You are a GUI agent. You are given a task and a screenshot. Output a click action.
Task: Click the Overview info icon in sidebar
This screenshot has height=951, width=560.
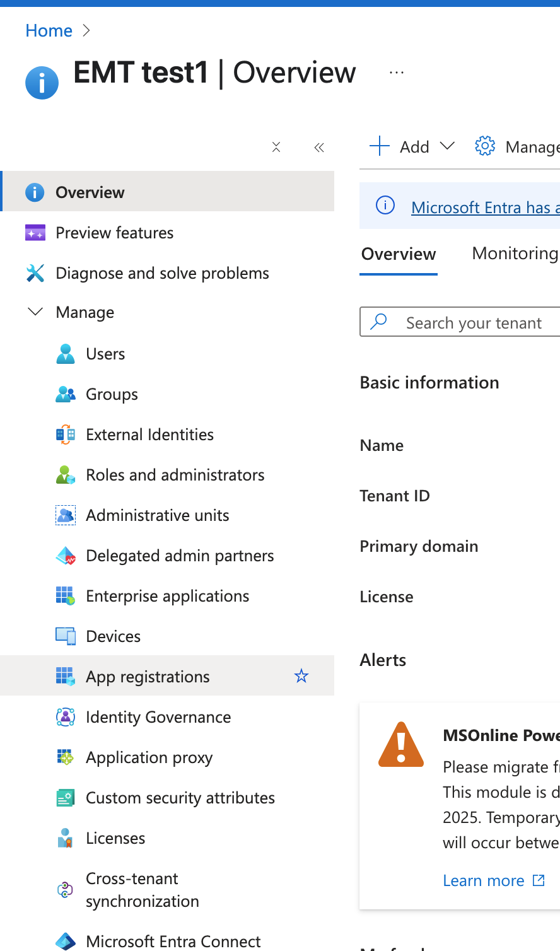[x=35, y=192]
